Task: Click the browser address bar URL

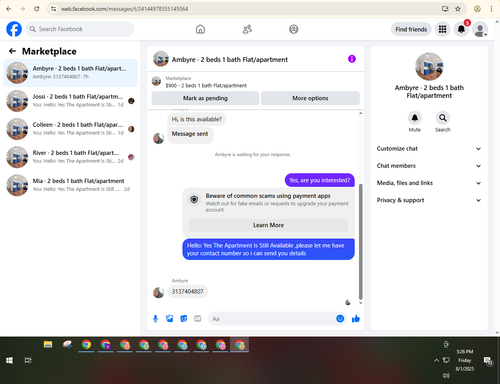Action: [x=124, y=9]
